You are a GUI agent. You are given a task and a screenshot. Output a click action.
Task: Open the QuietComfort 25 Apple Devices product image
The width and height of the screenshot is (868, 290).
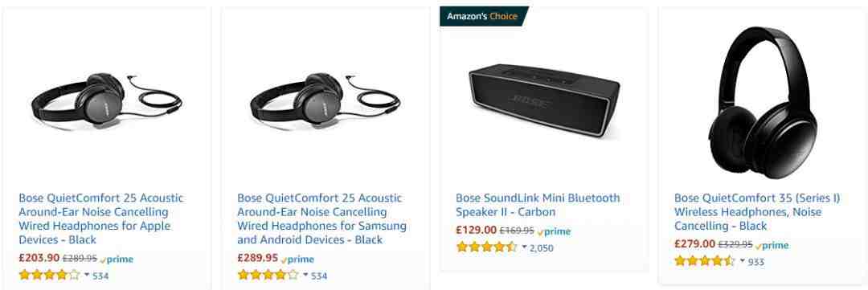coord(106,101)
